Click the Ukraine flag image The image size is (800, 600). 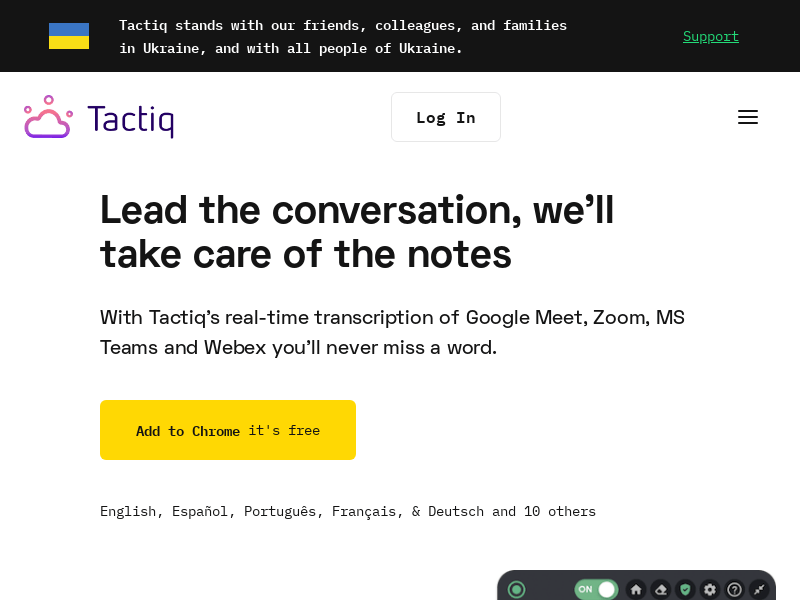point(69,36)
